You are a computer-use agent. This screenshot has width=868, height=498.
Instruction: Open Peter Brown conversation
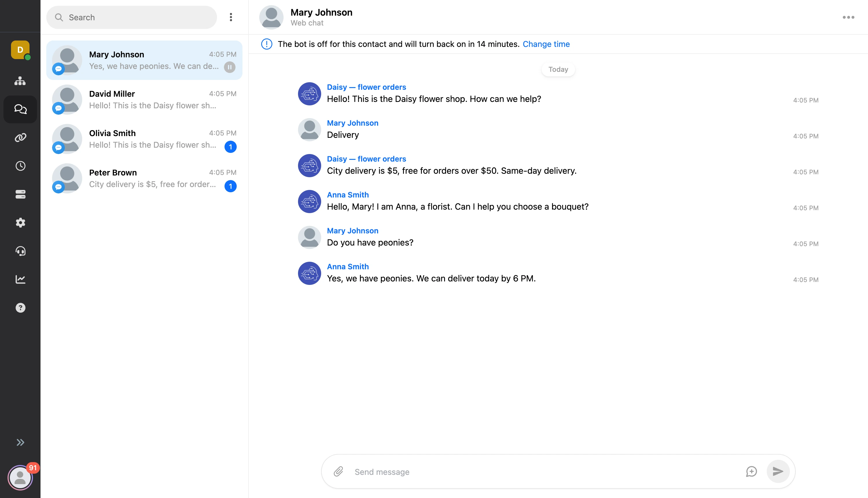coord(144,178)
